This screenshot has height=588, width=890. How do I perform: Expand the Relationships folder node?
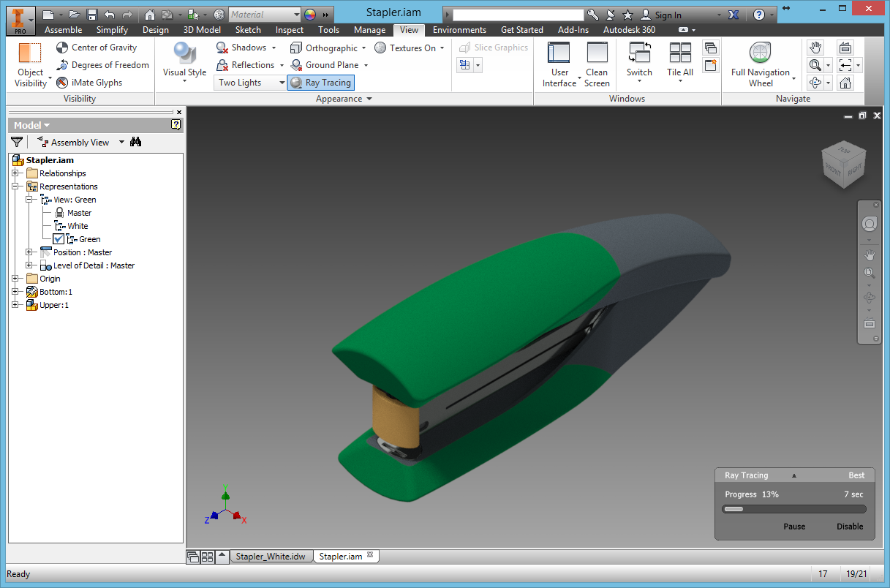tap(15, 173)
